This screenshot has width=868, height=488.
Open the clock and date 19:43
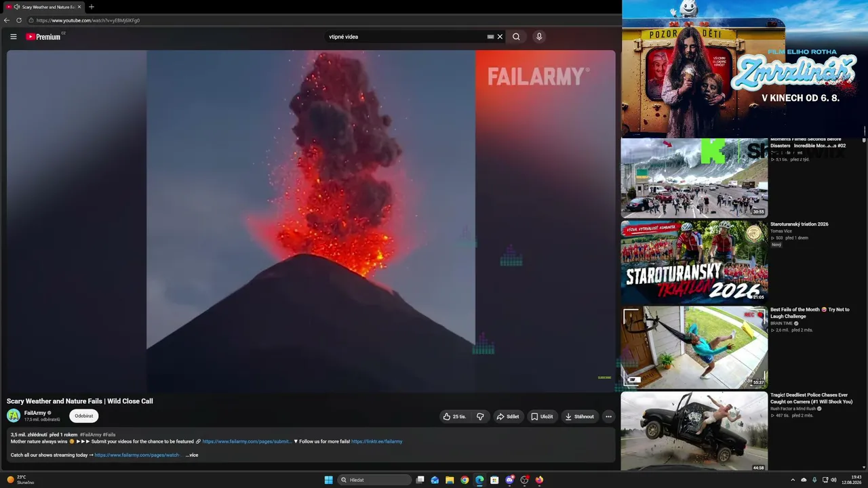coord(851,480)
